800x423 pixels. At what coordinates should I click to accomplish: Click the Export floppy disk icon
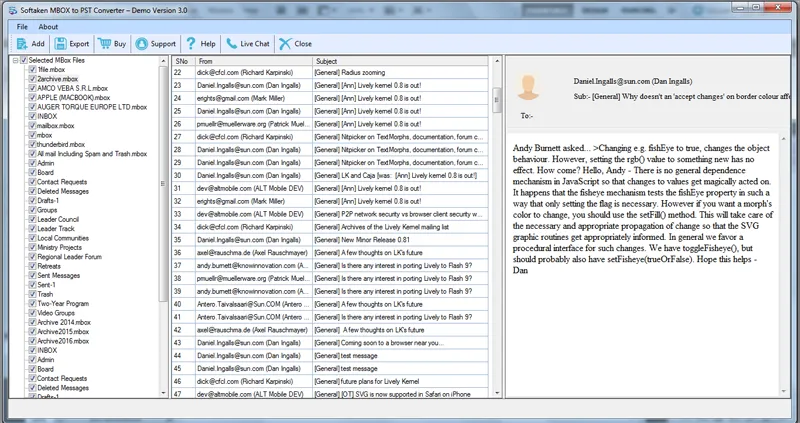tap(61, 44)
